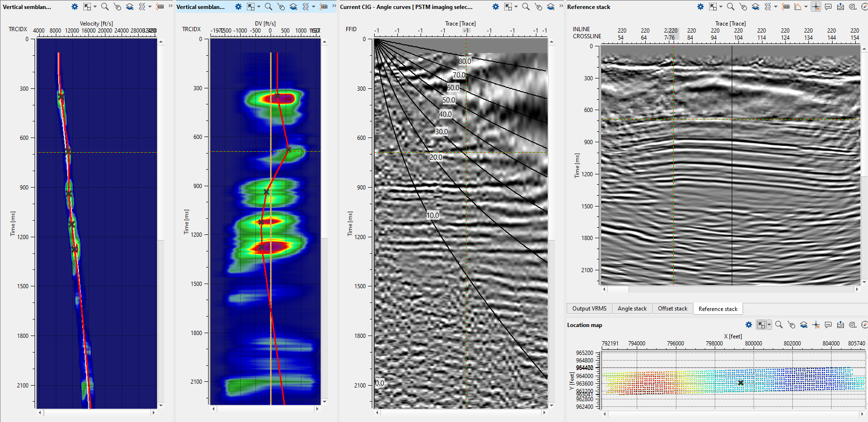
Task: Open the Offset stack tab
Action: click(672, 309)
